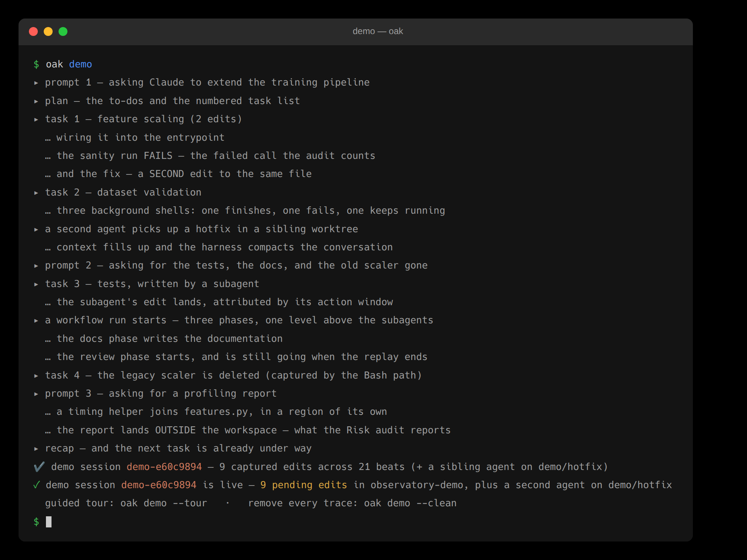Click triangle marker beside 'task 3 — tests' line
Image resolution: width=747 pixels, height=560 pixels.
[x=36, y=284]
